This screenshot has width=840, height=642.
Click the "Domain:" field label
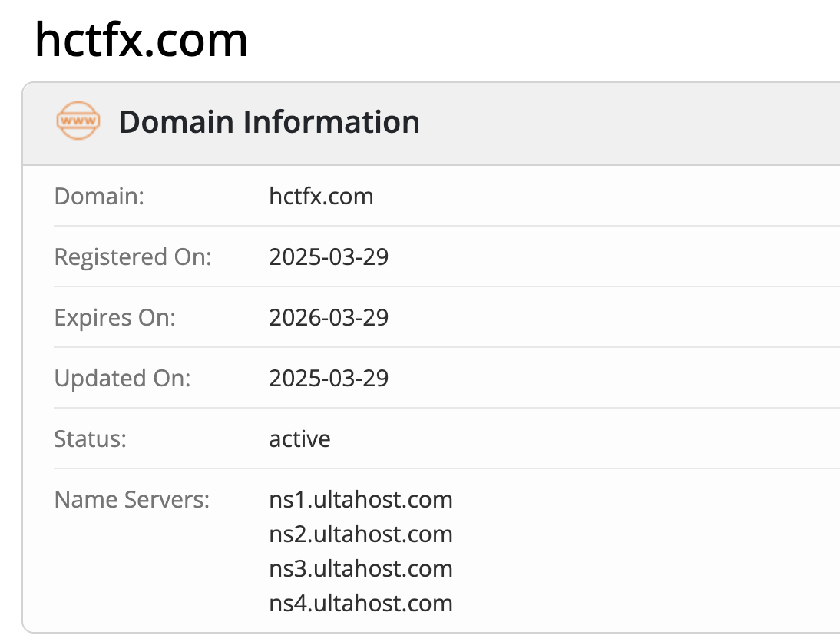click(99, 196)
